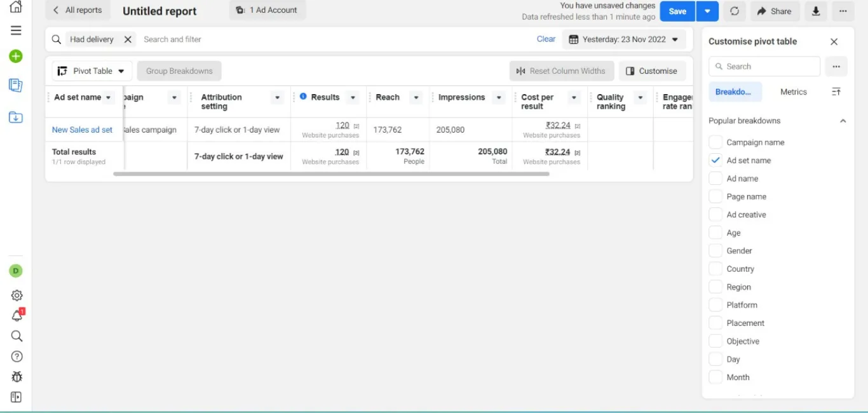This screenshot has width=868, height=413.
Task: Switch to the Metrics tab
Action: 793,92
